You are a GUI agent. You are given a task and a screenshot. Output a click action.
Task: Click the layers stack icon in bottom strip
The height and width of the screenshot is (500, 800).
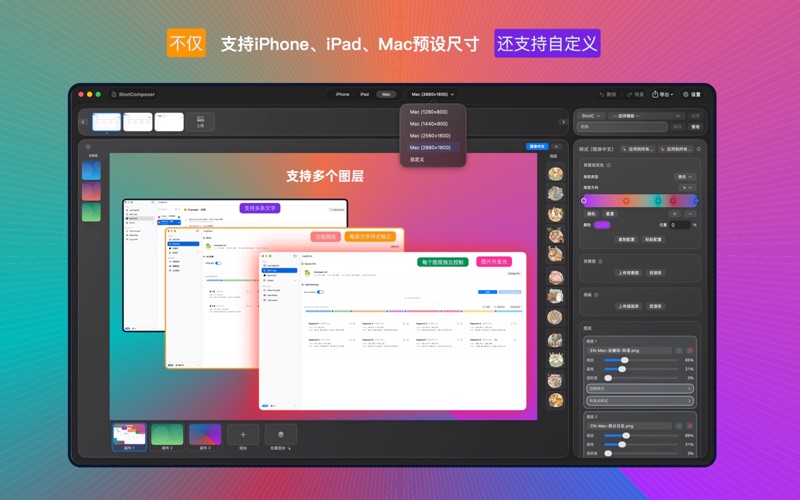point(280,434)
